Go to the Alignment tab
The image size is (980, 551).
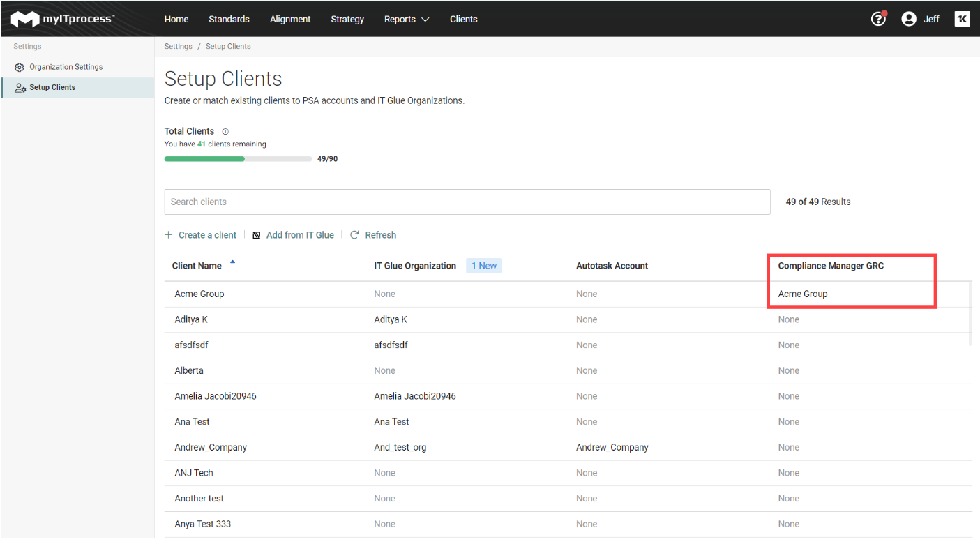290,19
